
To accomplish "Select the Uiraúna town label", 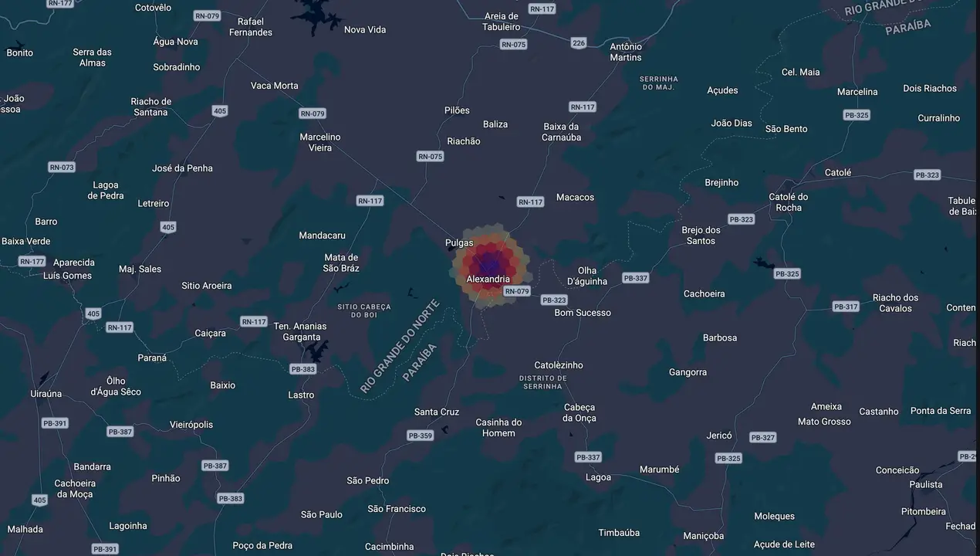I will click(x=46, y=394).
